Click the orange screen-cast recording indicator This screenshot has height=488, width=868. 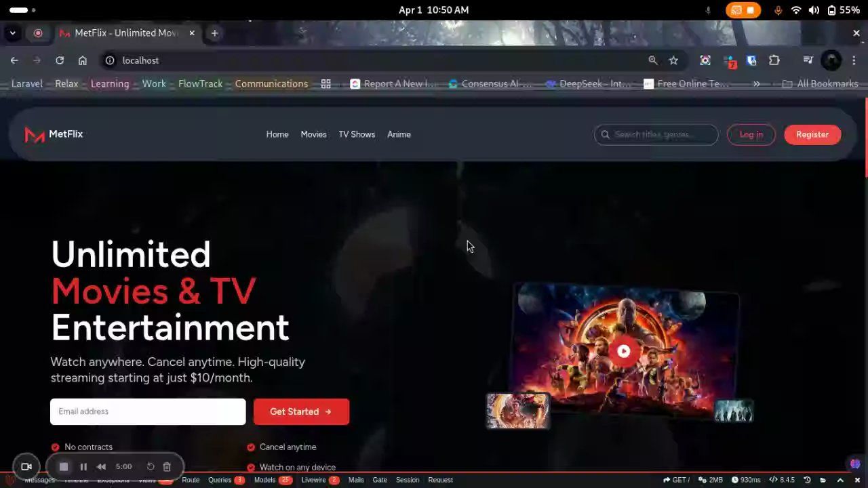(743, 10)
